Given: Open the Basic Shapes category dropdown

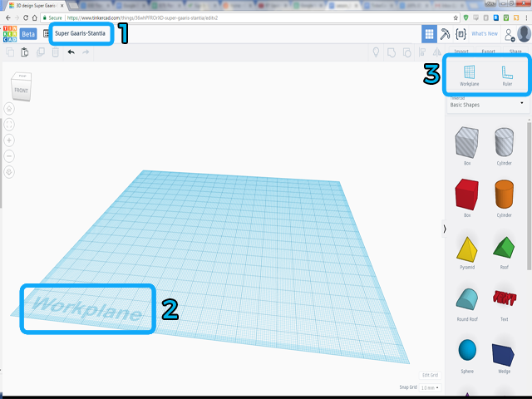Looking at the screenshot, I should pos(487,105).
